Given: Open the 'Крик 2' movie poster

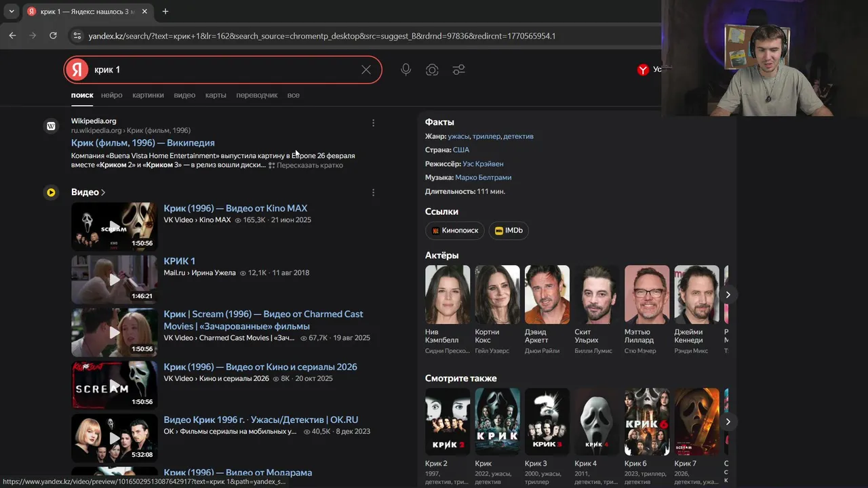Looking at the screenshot, I should 448,422.
